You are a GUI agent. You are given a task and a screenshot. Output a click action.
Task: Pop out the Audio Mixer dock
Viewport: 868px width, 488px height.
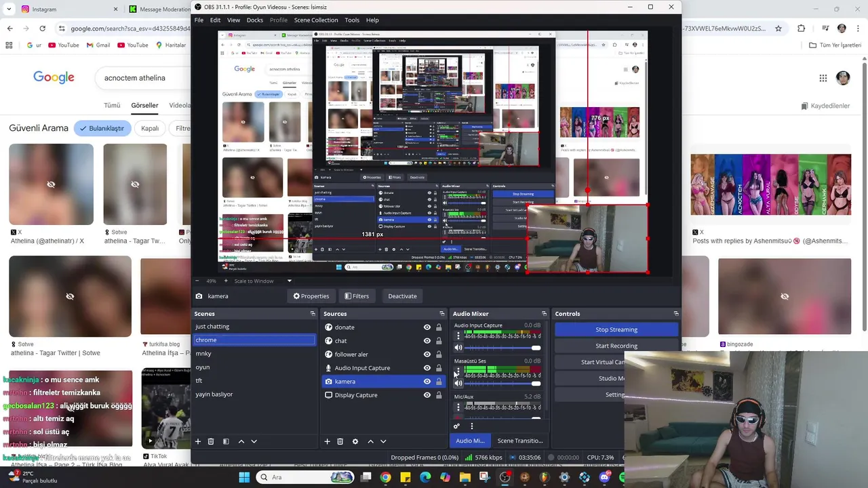click(544, 314)
